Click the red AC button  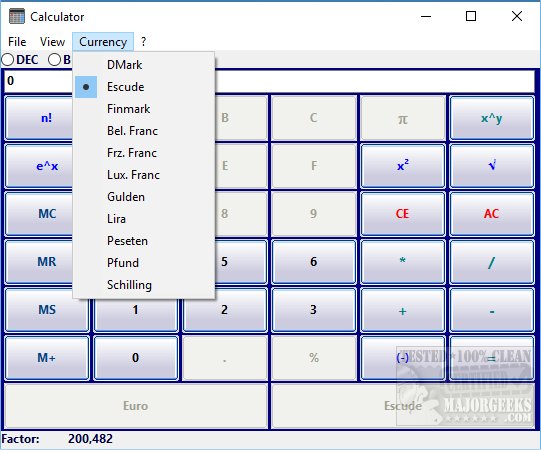pos(492,214)
